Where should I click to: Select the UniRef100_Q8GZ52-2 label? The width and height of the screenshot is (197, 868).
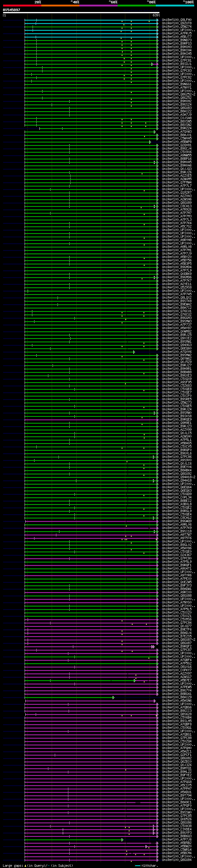tap(179, 94)
